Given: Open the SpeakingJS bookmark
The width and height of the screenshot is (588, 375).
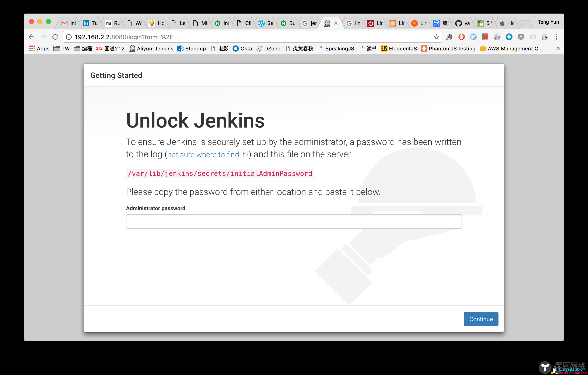Looking at the screenshot, I should [336, 49].
